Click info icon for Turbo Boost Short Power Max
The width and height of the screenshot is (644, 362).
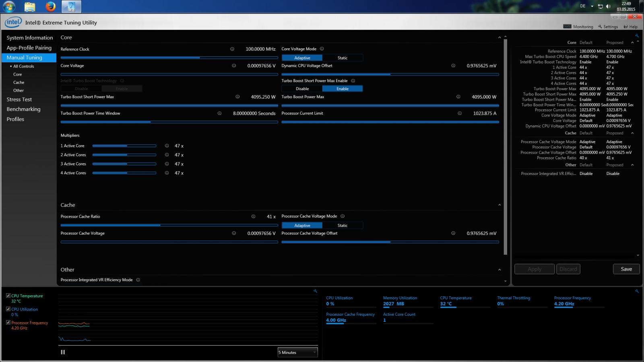click(237, 97)
